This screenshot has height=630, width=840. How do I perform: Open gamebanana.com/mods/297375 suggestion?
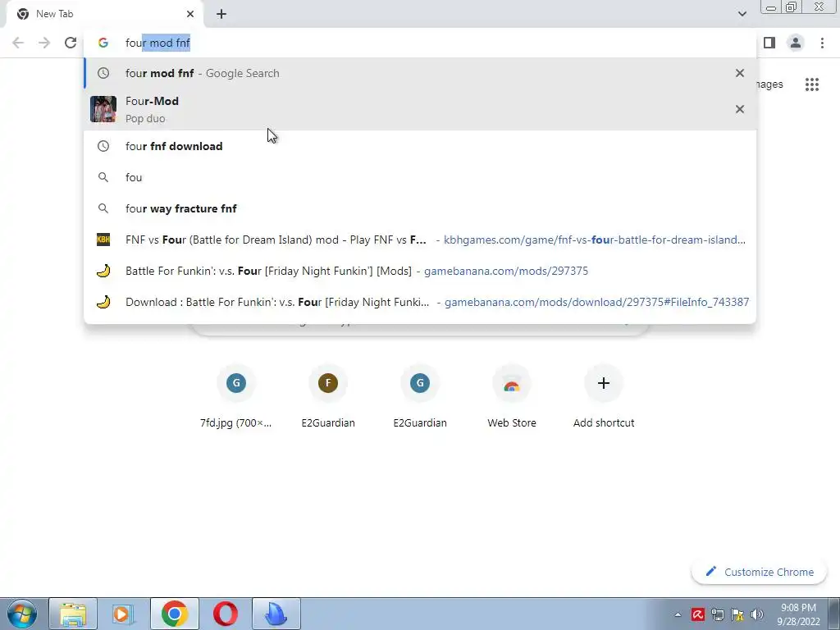point(420,271)
